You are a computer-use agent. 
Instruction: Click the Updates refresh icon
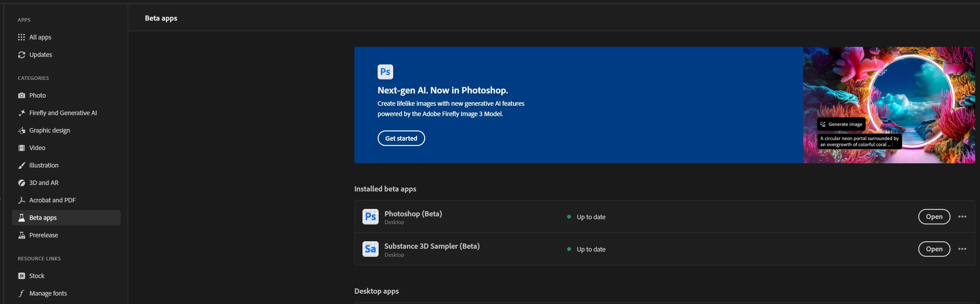pyautogui.click(x=21, y=55)
